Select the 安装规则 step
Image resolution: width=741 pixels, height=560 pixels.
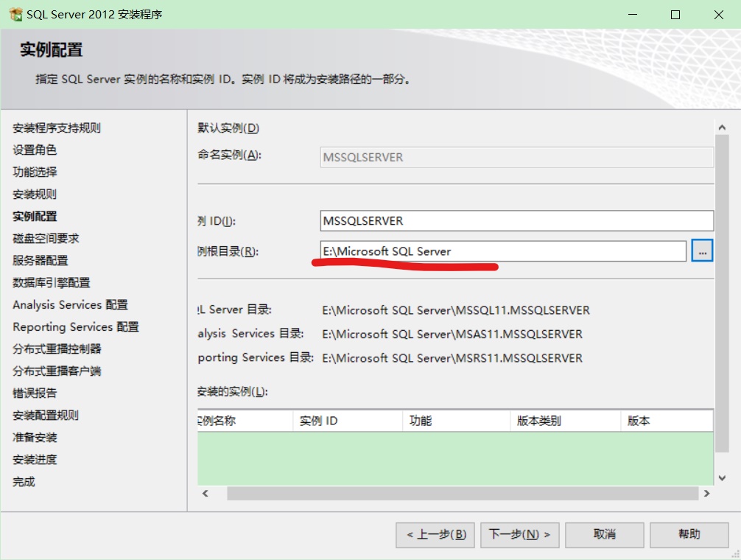35,195
